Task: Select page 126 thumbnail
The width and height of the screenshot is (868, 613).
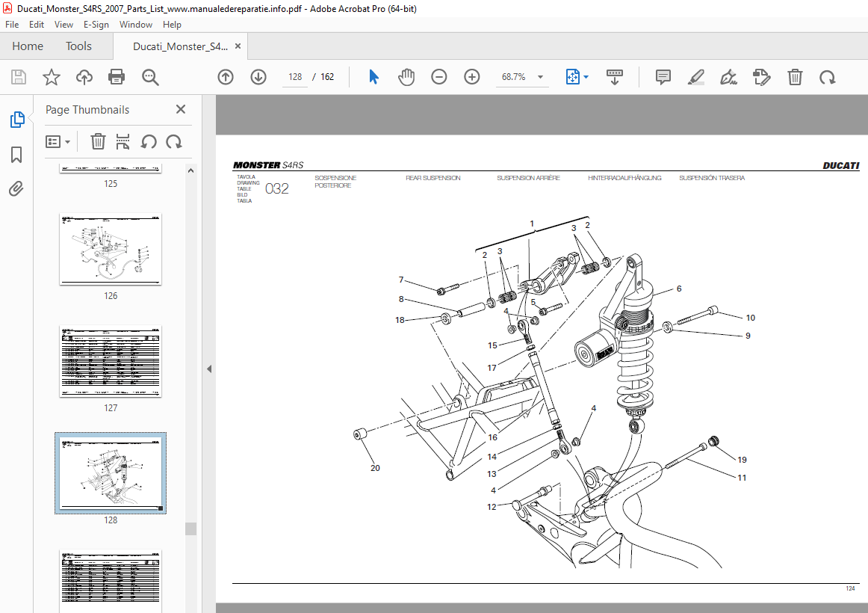Action: coord(111,249)
